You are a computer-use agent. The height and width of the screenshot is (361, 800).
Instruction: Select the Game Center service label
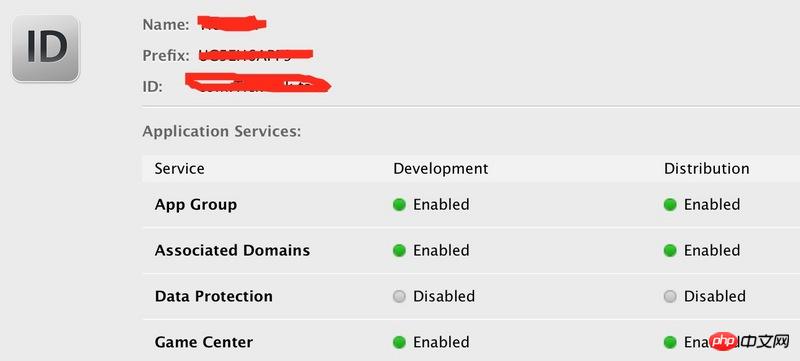[204, 342]
